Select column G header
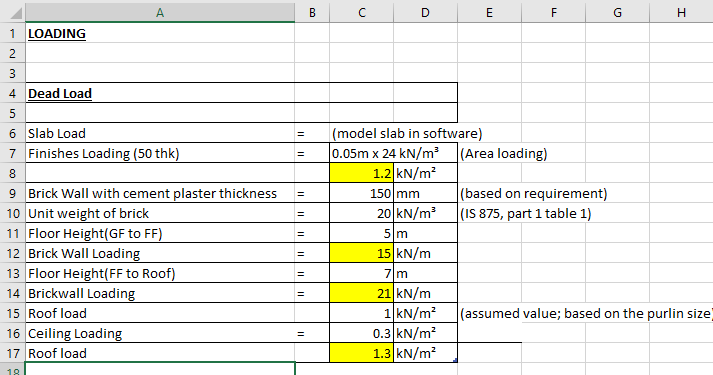This screenshot has height=375, width=713. click(618, 13)
